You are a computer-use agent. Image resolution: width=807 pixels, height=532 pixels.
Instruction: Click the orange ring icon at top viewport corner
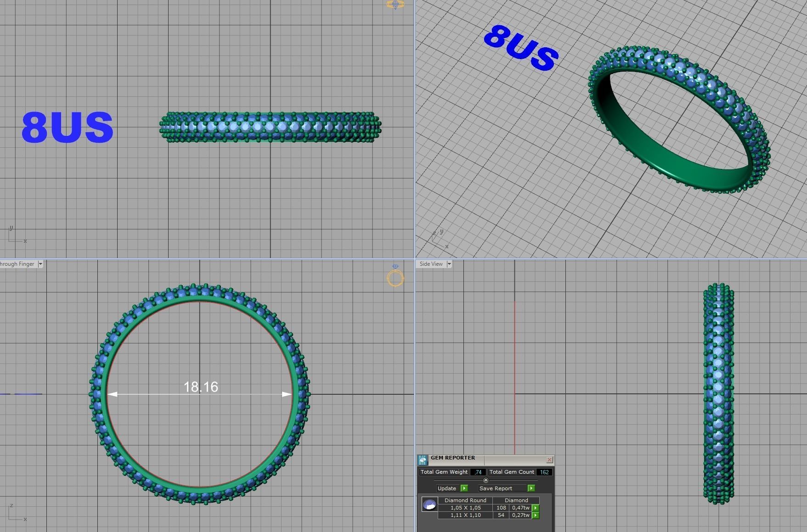(395, 5)
